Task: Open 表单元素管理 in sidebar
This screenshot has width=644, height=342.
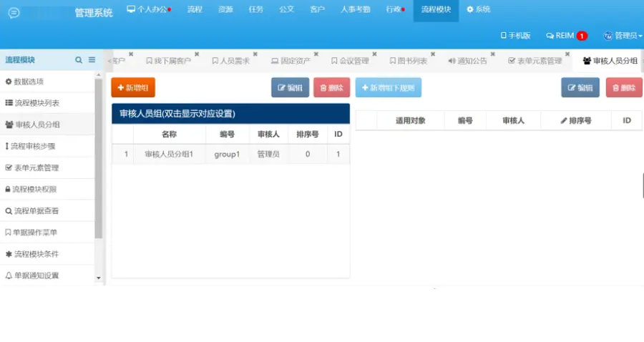Action: (x=47, y=168)
